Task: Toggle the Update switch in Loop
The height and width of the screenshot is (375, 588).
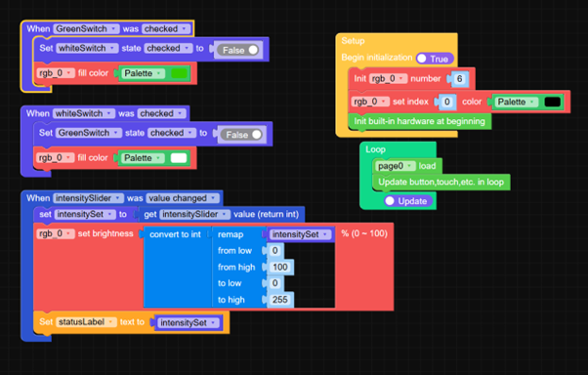Action: pos(408,201)
